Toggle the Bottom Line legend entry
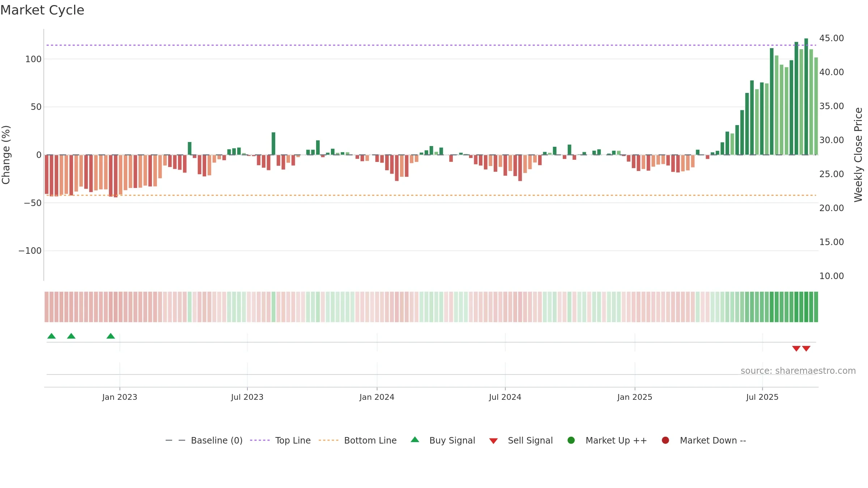 [358, 440]
